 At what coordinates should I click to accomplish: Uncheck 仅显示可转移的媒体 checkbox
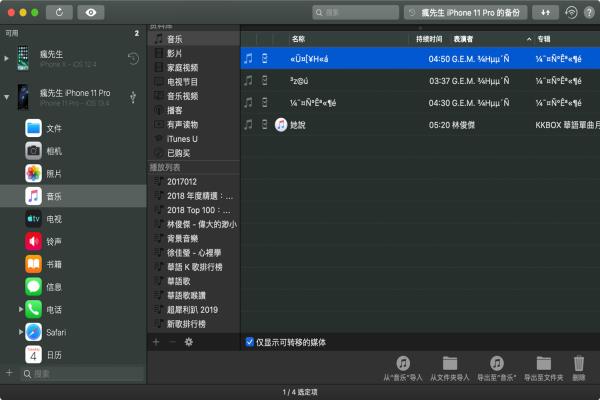point(249,342)
